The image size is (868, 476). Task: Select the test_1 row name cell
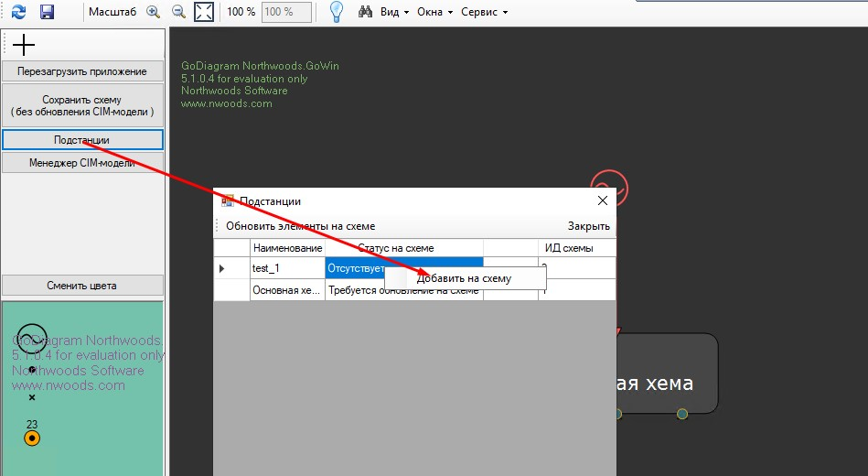286,268
